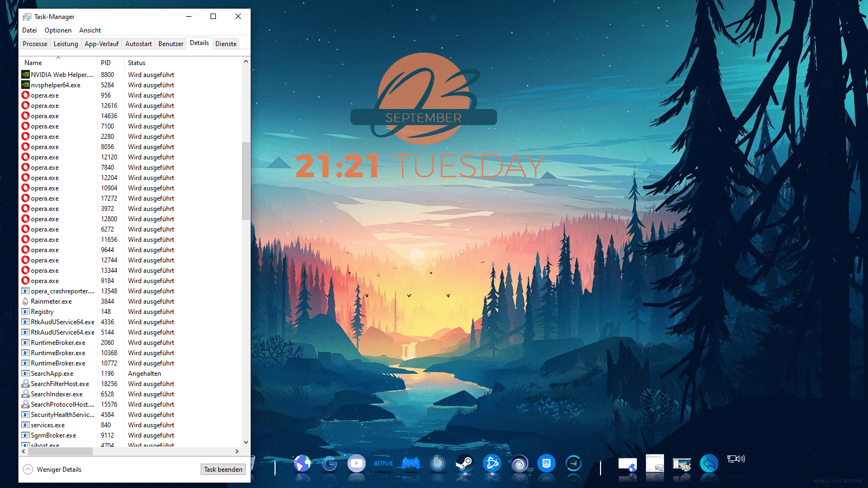Viewport: 868px width, 488px height.
Task: Launch YouTube from the dock
Action: pos(356,464)
